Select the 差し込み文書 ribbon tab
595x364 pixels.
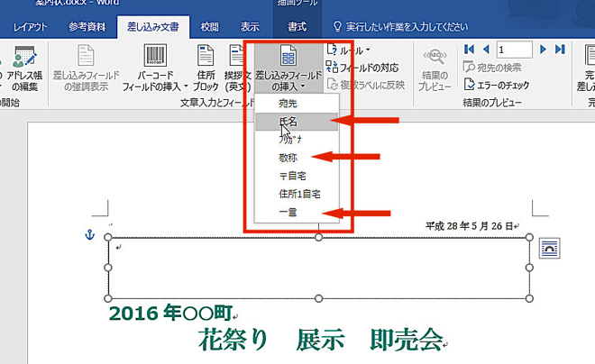pos(153,27)
